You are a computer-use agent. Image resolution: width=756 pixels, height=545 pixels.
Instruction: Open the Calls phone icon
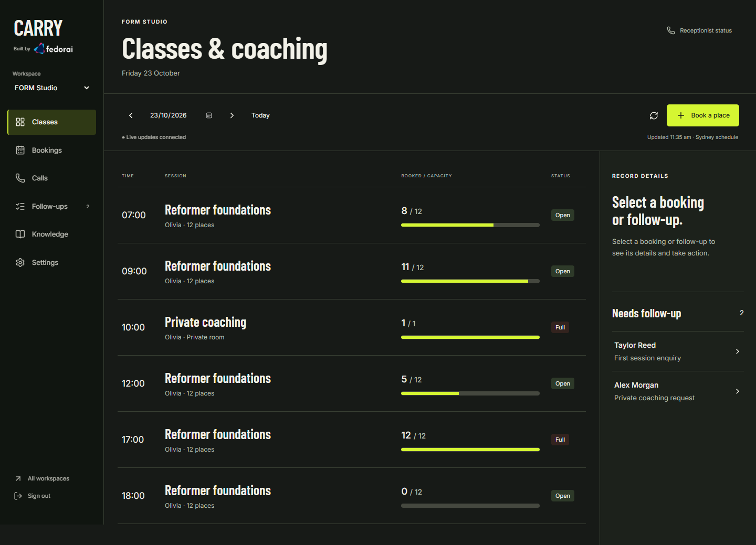pyautogui.click(x=20, y=178)
